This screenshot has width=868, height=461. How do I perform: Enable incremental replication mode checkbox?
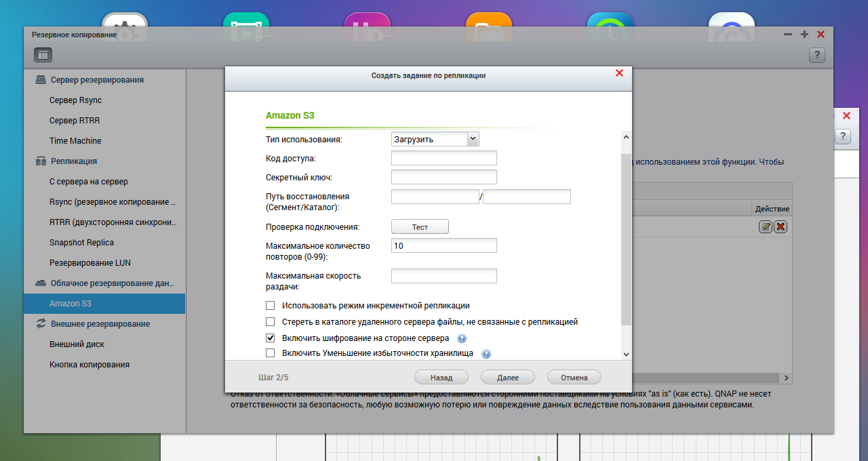271,306
